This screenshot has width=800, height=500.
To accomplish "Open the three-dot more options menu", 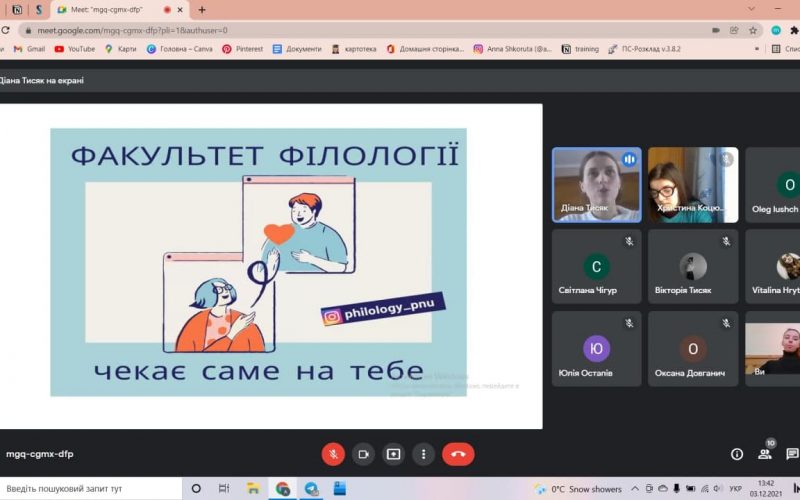I will pyautogui.click(x=424, y=454).
